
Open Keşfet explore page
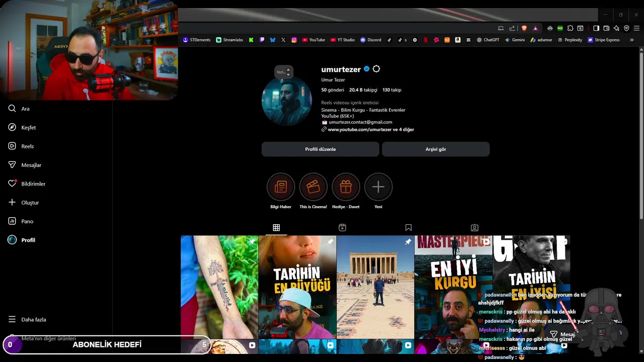click(x=22, y=127)
